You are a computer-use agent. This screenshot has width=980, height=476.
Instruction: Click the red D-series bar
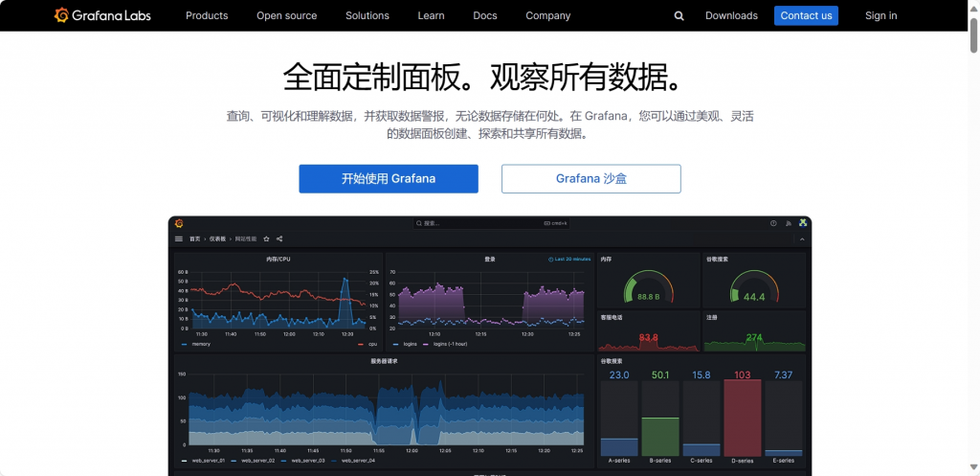pos(743,418)
